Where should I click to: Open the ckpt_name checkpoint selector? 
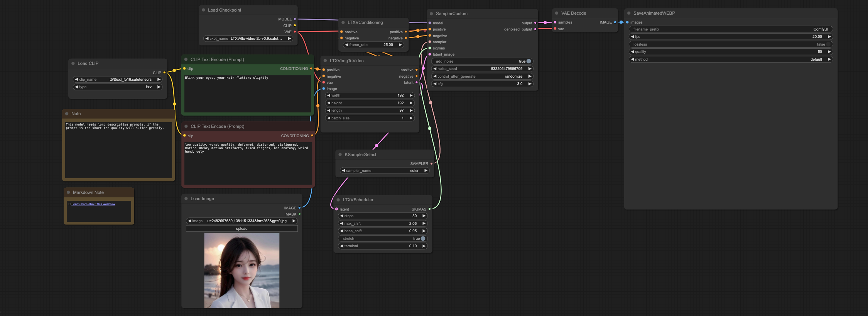[x=248, y=38]
